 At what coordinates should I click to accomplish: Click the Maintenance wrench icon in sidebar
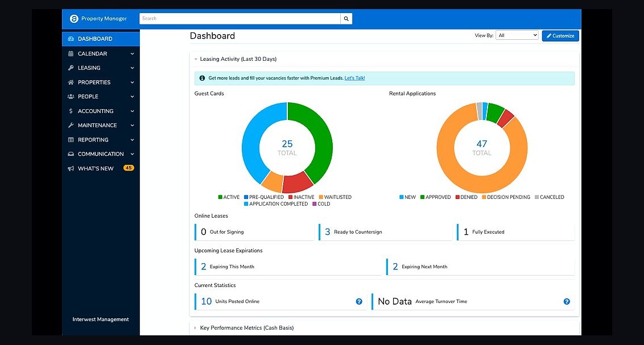pos(71,126)
